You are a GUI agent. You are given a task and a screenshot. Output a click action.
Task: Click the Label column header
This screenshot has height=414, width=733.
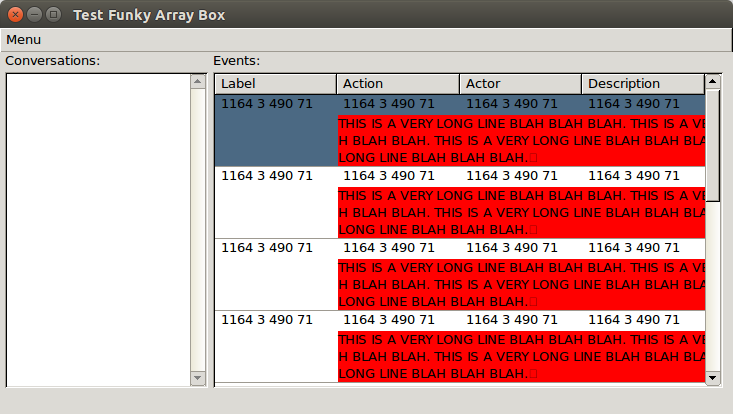click(x=276, y=84)
